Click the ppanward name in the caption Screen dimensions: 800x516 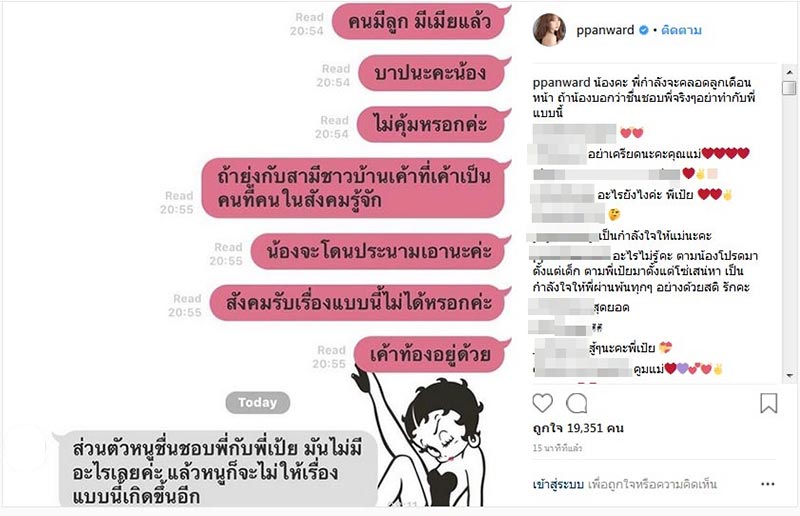561,82
